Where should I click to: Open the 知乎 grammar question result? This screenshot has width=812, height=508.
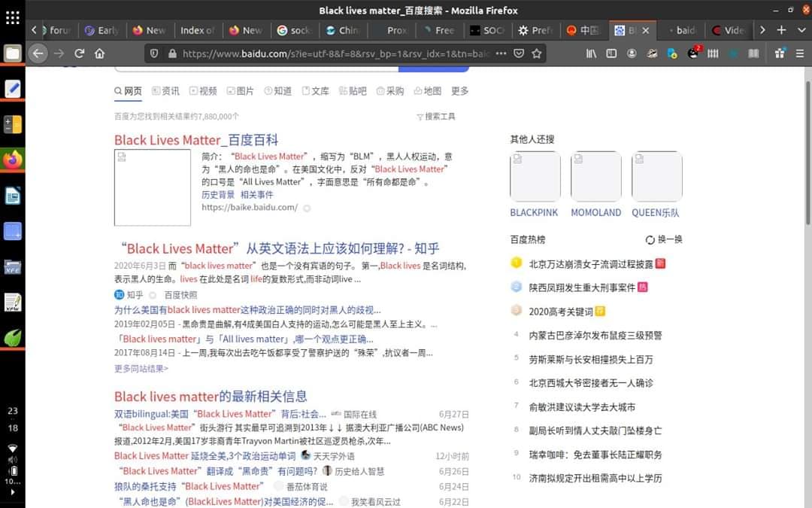click(x=280, y=248)
